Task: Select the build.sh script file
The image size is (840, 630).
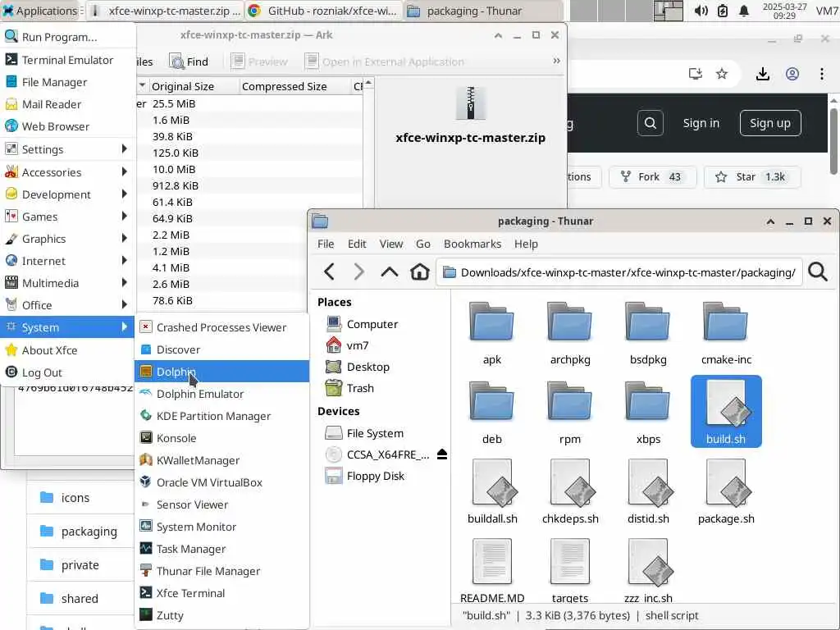Action: pos(726,412)
